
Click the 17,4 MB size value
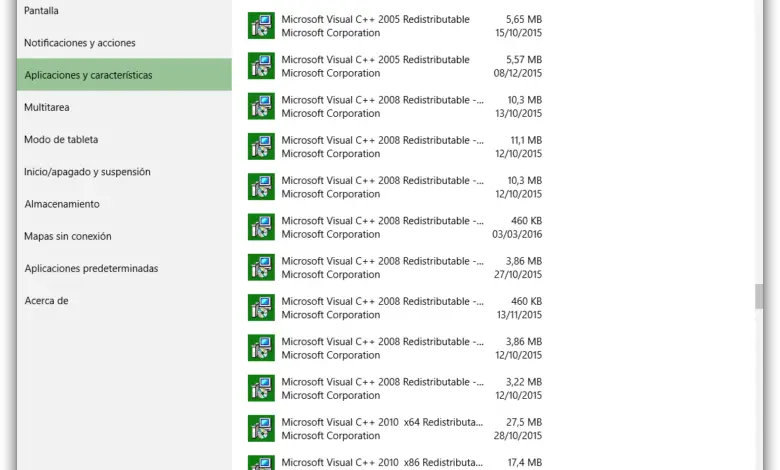pyautogui.click(x=524, y=463)
